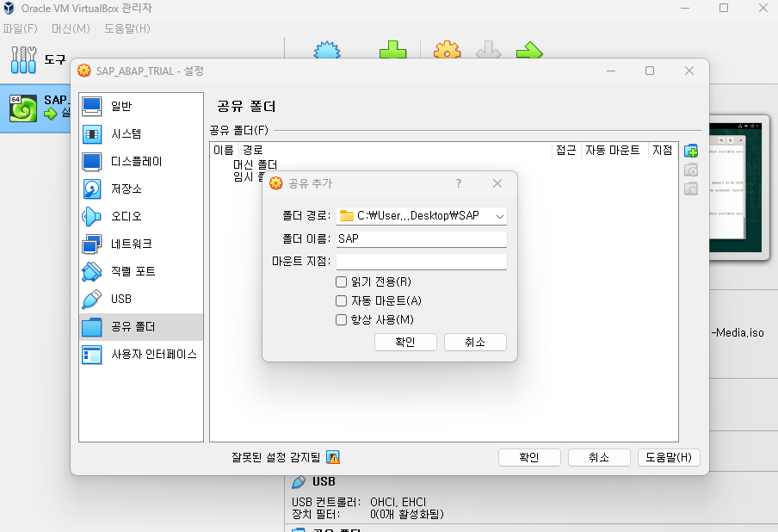Open the 직렬 포트 serial ports settings
The height and width of the screenshot is (532, 778).
click(141, 271)
